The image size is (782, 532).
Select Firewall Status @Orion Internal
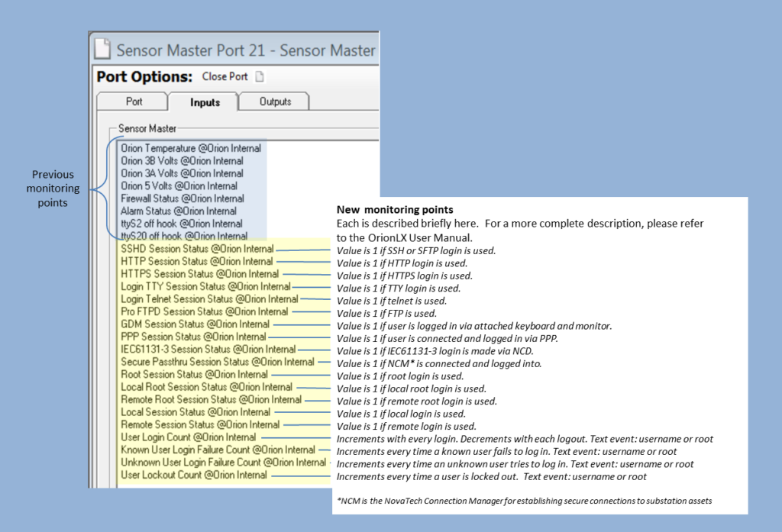[183, 198]
